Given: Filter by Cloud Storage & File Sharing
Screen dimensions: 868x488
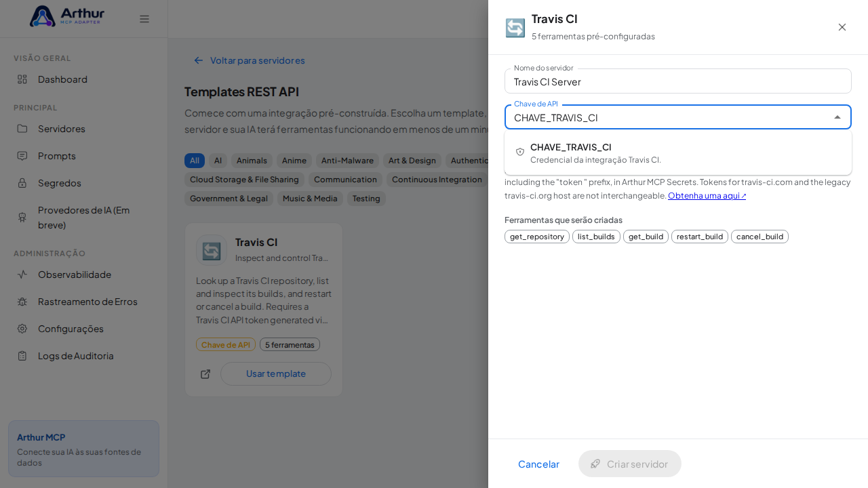Looking at the screenshot, I should (x=244, y=180).
